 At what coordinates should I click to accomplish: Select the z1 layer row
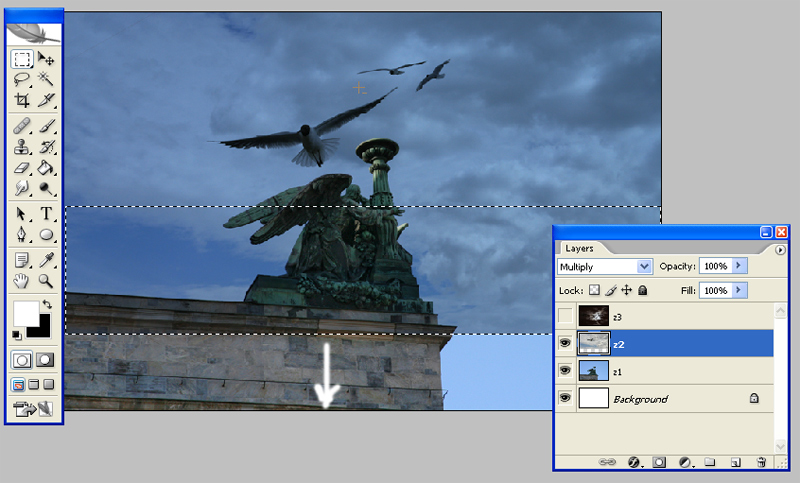click(665, 371)
